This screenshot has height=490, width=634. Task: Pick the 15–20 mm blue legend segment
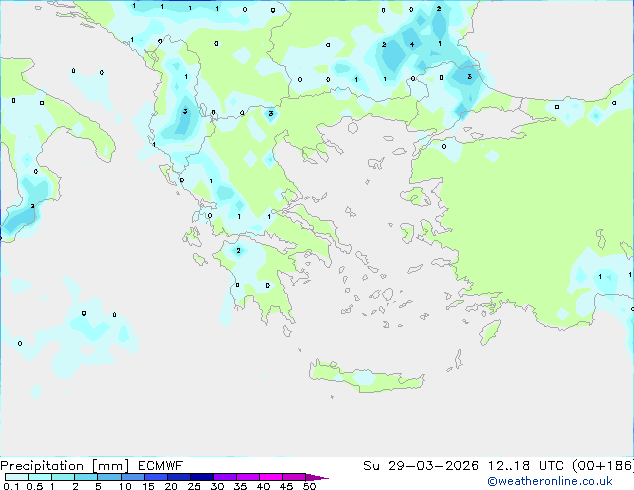click(x=155, y=477)
